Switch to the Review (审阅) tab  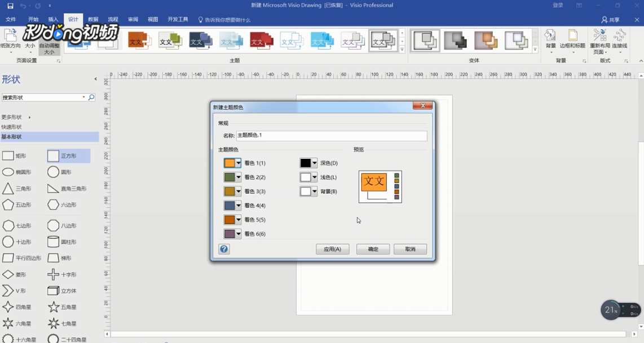[x=133, y=19]
